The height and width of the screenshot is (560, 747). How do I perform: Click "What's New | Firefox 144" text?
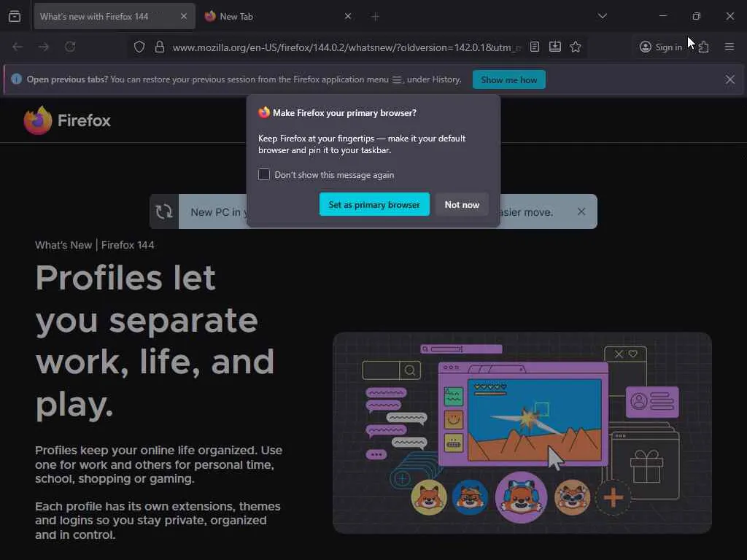pos(94,245)
